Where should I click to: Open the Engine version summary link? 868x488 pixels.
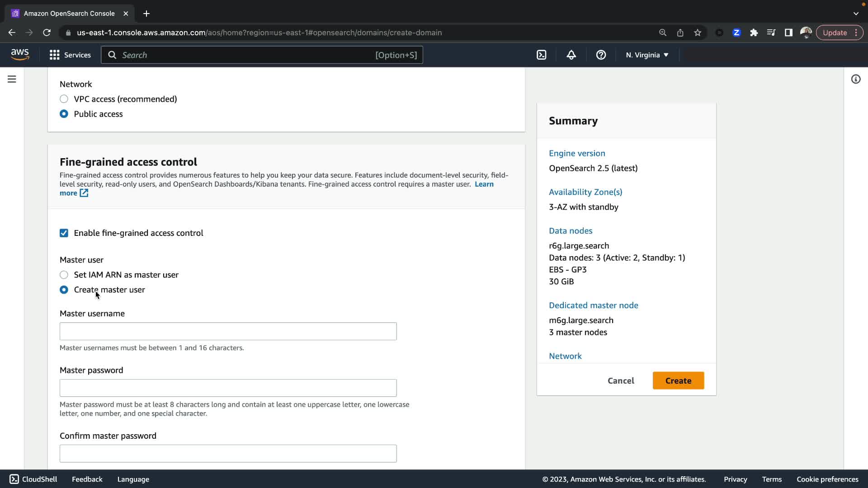577,153
